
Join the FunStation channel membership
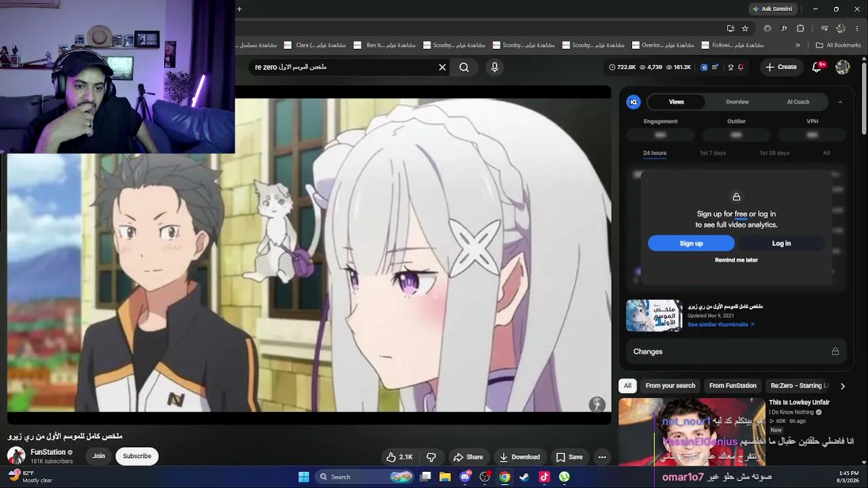click(x=99, y=456)
